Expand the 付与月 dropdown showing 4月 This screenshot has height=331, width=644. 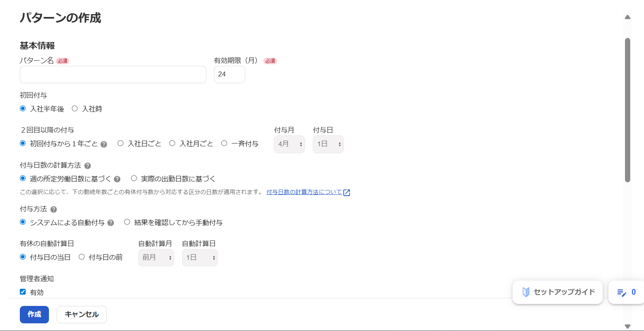point(289,144)
